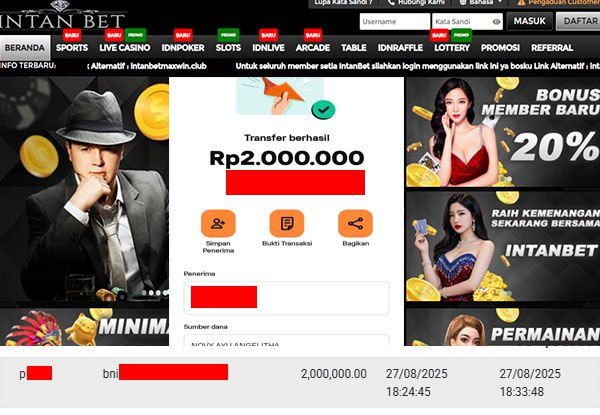Open the Bukti Transaksi receipt icon
This screenshot has height=415, width=600.
(287, 223)
